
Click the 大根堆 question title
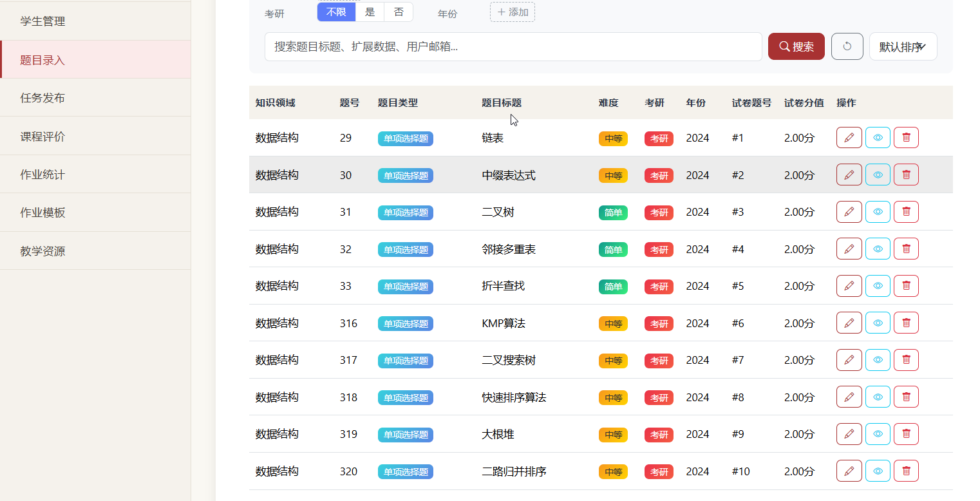(498, 434)
